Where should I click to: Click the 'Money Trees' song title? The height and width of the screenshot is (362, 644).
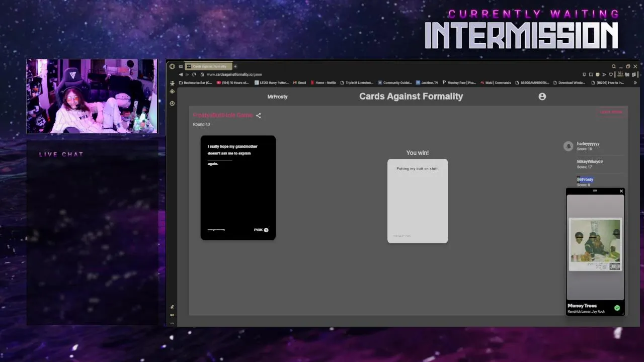(582, 306)
